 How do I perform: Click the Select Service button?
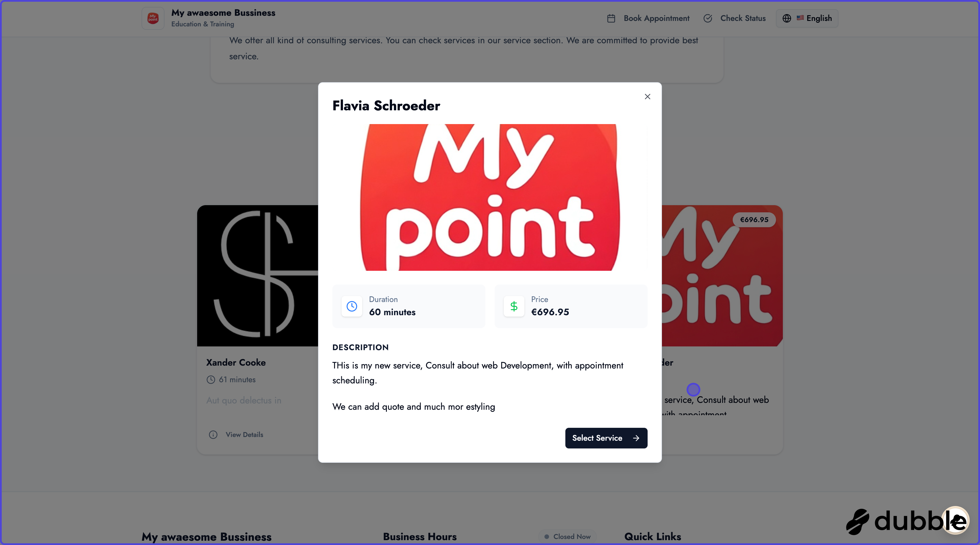[x=606, y=438]
